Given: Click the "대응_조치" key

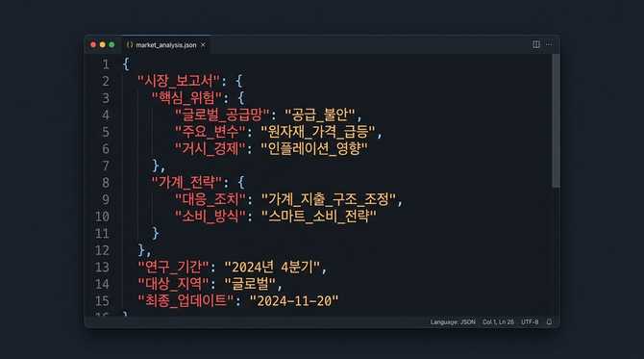Looking at the screenshot, I should click(210, 199).
